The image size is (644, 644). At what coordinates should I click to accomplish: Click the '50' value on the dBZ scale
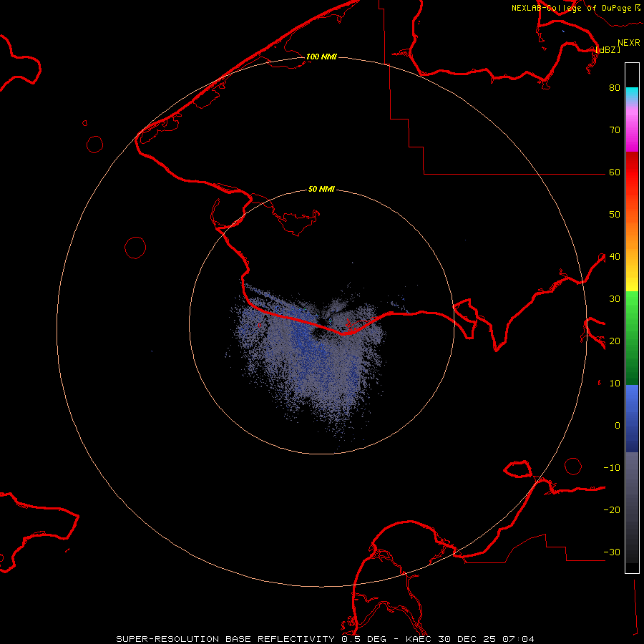[x=615, y=215]
